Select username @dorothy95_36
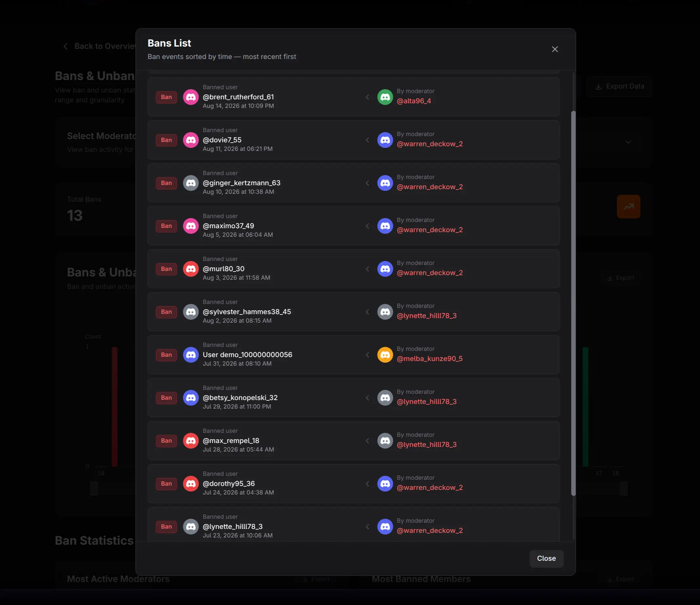The height and width of the screenshot is (605, 700). pyautogui.click(x=229, y=483)
